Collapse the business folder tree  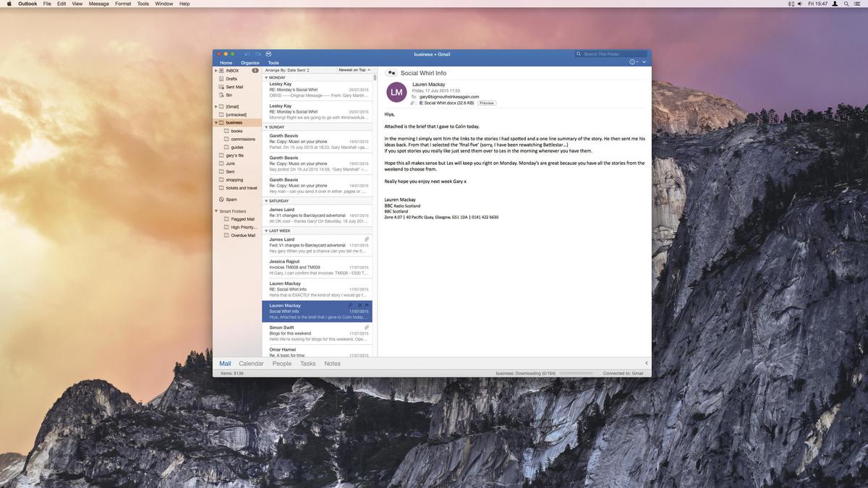click(216, 123)
